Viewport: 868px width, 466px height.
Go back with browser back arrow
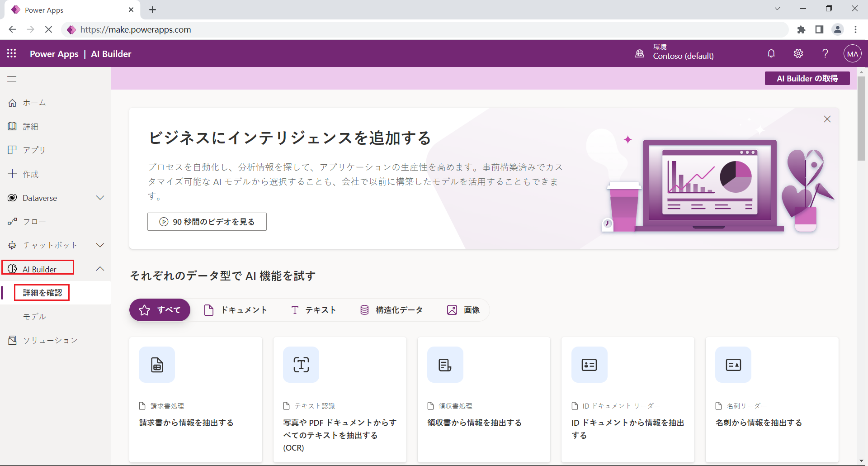pos(12,29)
